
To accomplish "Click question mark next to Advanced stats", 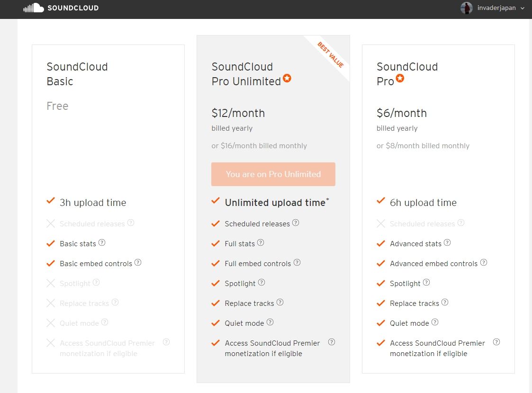I will 447,243.
